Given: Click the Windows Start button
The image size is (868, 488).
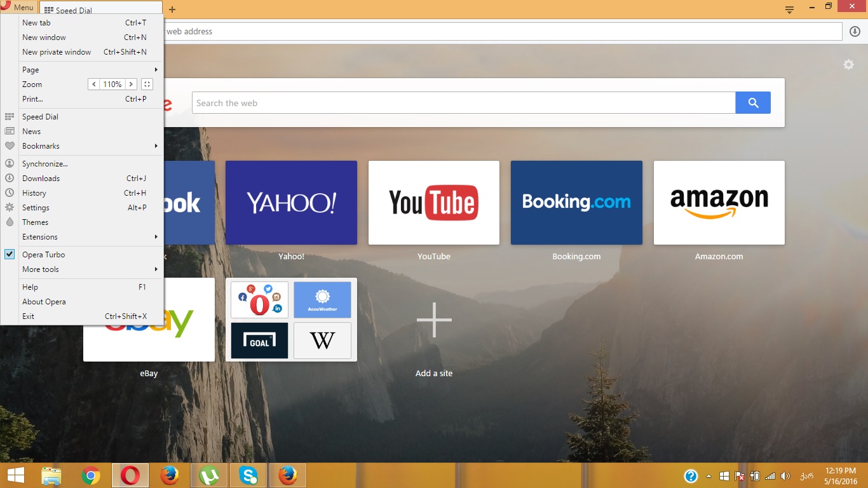Looking at the screenshot, I should pos(16,475).
